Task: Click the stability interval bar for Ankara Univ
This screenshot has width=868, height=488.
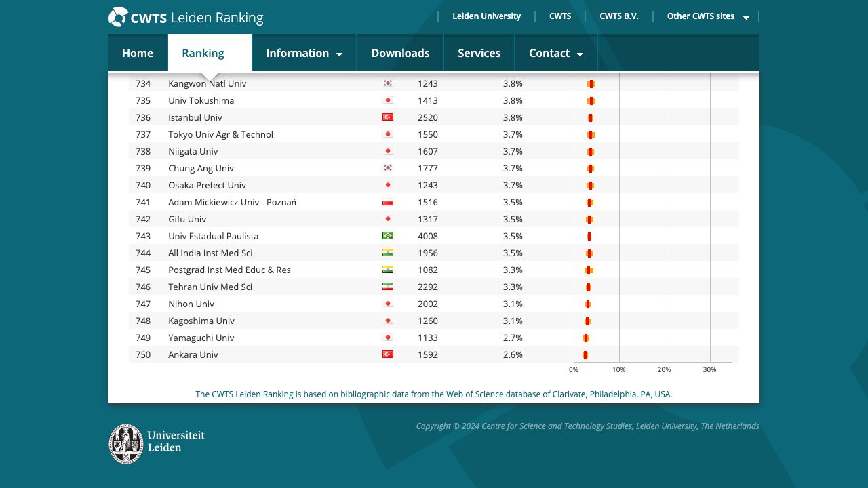Action: point(585,355)
